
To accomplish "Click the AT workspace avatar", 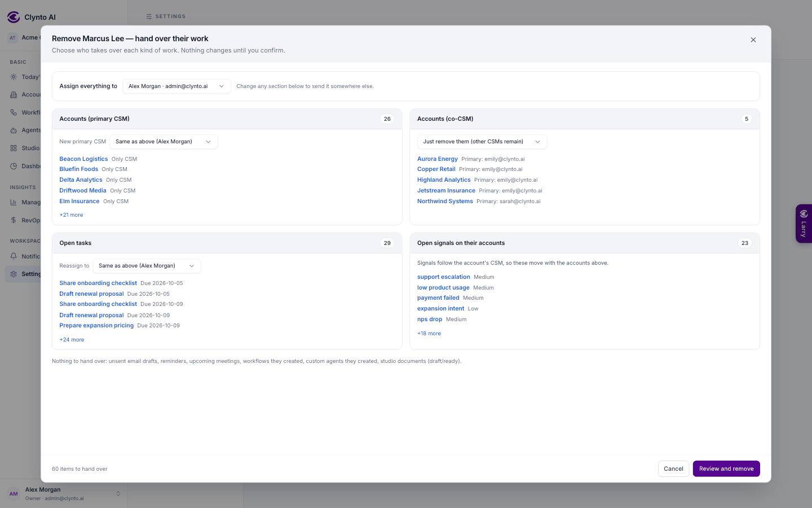I will tap(12, 38).
